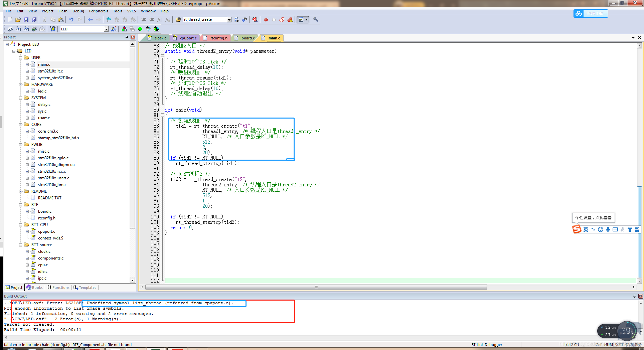Collapse the SYSTEM group
644x350 pixels.
pos(21,98)
